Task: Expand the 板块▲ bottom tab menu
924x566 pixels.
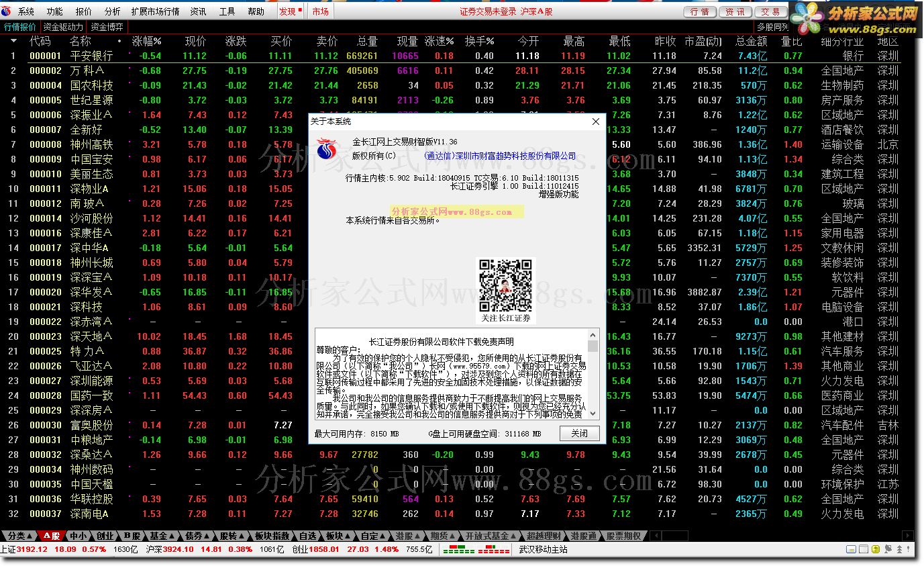Action: [338, 536]
